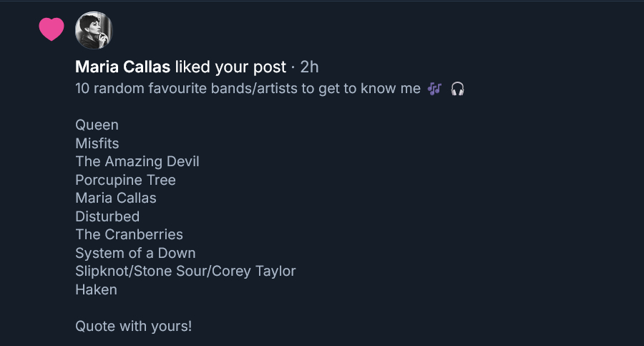Click 'System of a Down' in the post

pyautogui.click(x=135, y=253)
